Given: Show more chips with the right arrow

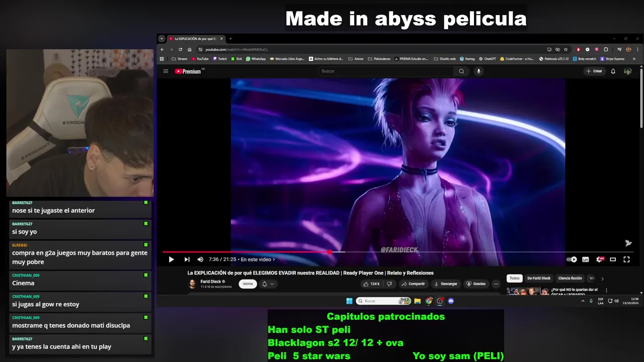Looking at the screenshot, I should (602, 279).
